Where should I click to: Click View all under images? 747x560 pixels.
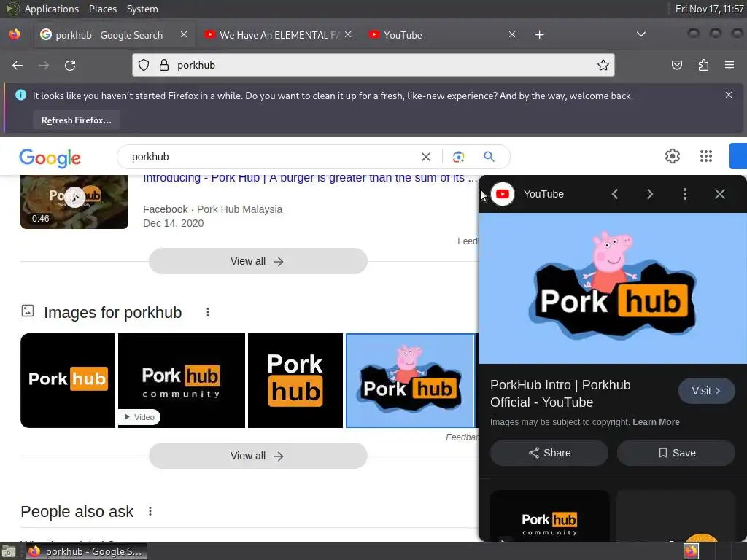[258, 456]
